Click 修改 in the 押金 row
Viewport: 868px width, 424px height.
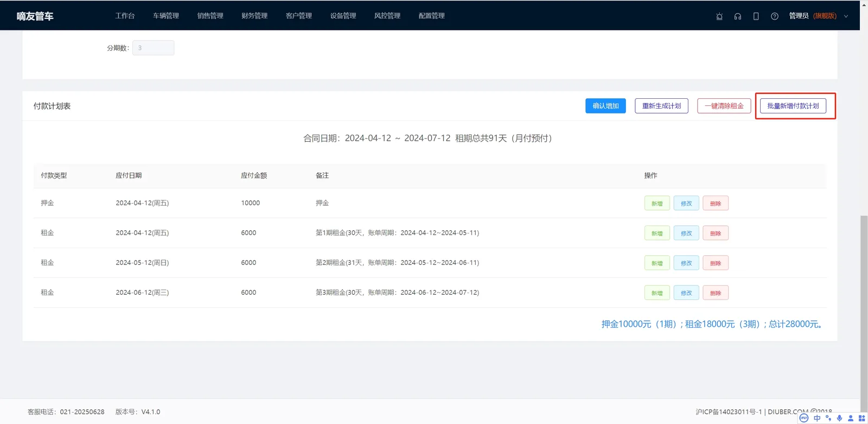click(x=686, y=204)
